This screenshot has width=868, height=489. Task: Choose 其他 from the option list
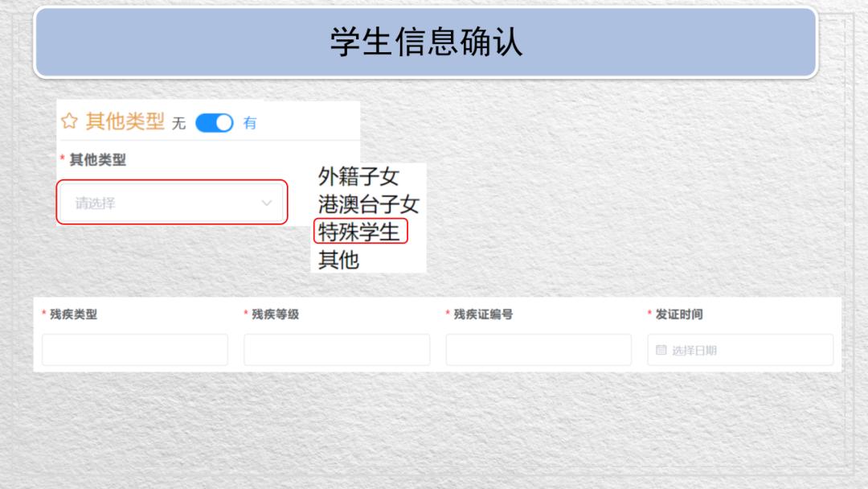click(x=338, y=260)
